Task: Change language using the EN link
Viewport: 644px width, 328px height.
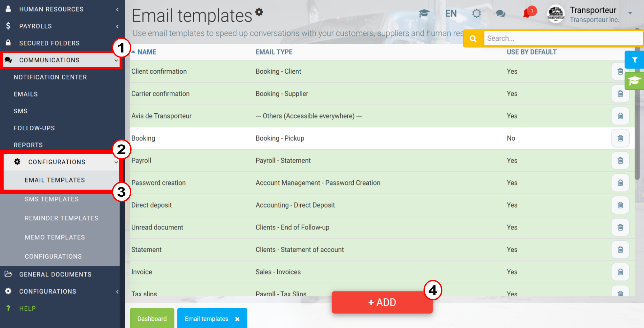Action: point(451,13)
